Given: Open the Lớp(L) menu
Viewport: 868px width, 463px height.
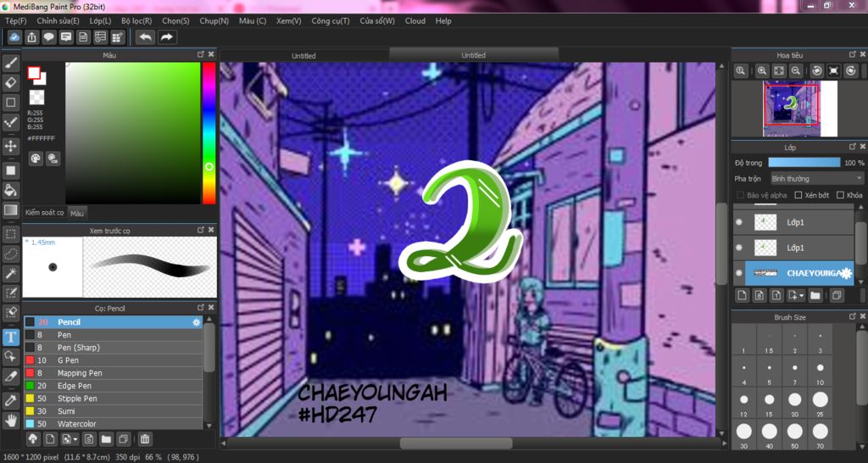Looking at the screenshot, I should click(100, 21).
